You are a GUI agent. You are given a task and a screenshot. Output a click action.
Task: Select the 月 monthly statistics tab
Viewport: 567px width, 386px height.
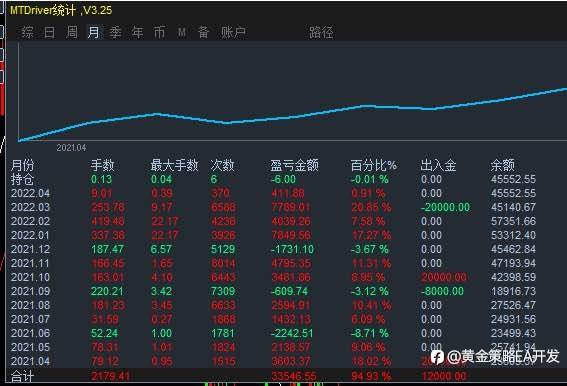tap(94, 33)
